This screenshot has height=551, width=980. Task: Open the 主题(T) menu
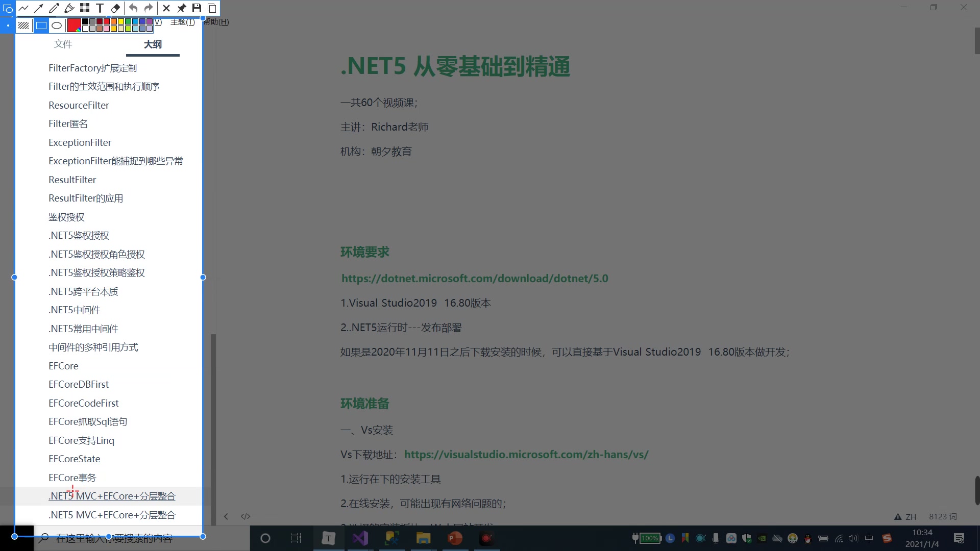point(183,22)
